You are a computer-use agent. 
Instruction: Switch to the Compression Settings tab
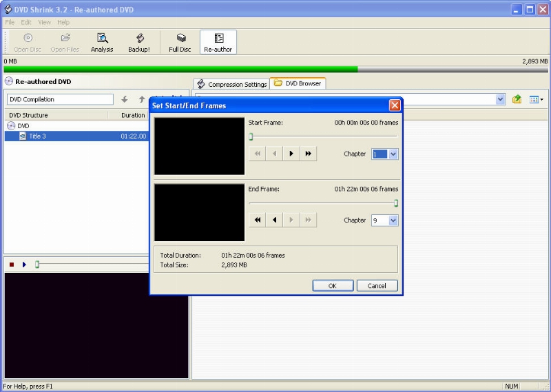[231, 84]
